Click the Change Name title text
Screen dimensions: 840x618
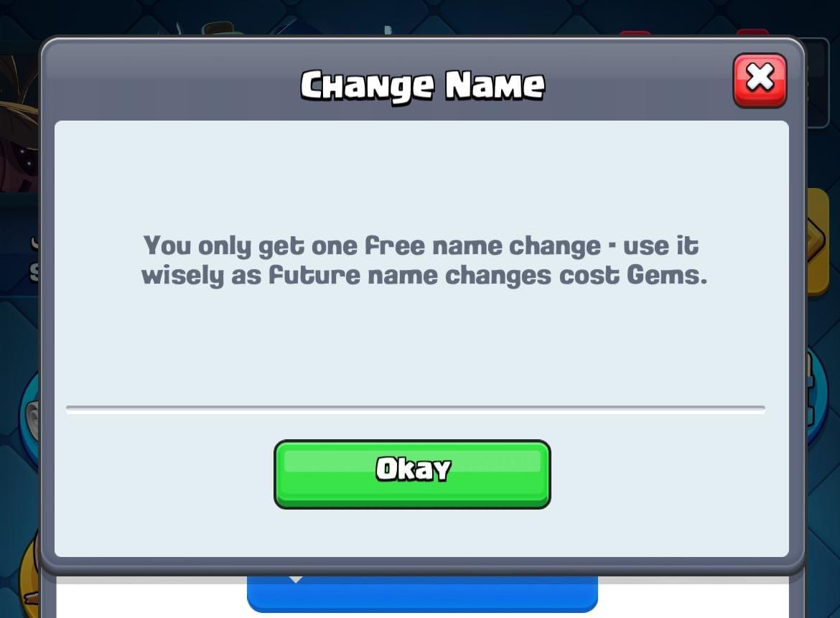pos(422,85)
